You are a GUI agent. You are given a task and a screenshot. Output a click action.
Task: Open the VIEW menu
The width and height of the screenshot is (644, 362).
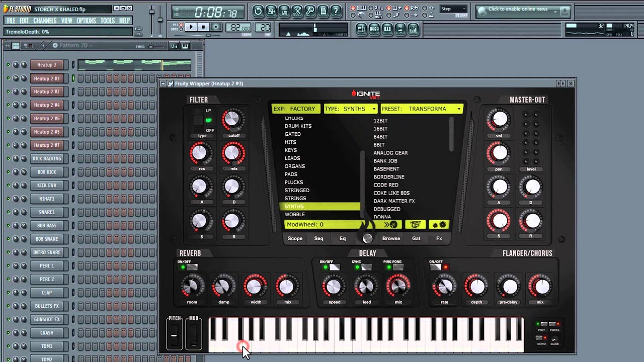point(67,21)
